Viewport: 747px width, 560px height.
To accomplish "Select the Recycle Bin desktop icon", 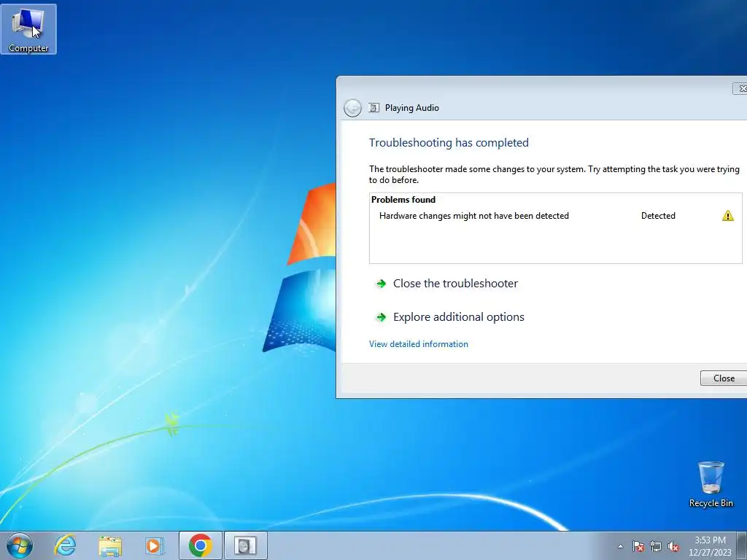I will pyautogui.click(x=711, y=484).
